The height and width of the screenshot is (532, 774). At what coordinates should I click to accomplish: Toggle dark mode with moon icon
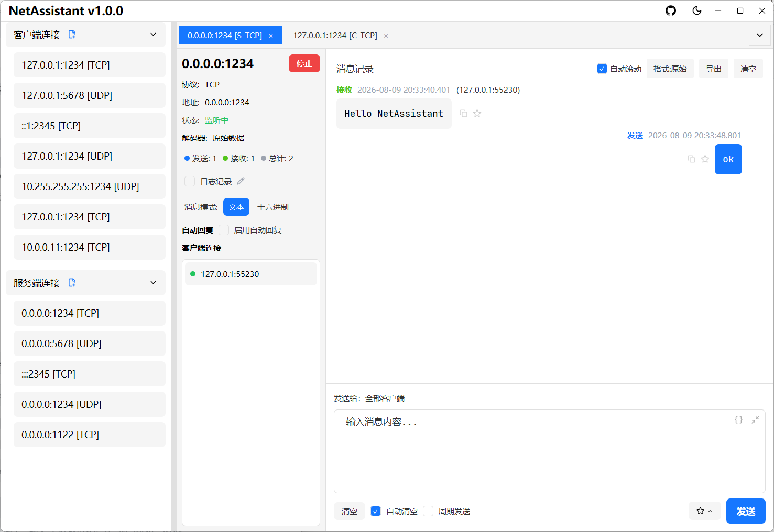697,10
